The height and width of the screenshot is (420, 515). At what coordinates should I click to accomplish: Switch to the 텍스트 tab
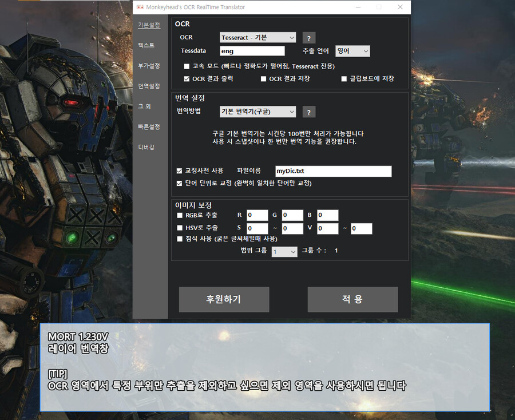click(x=146, y=45)
